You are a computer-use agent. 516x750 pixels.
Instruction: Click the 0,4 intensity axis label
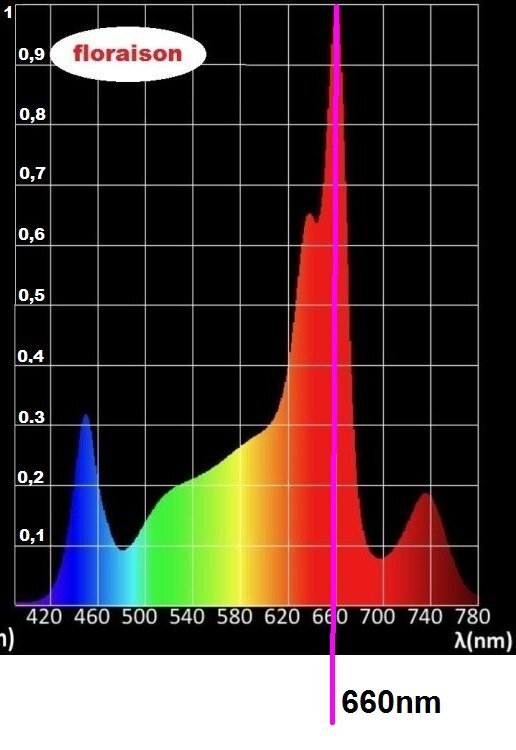pos(31,356)
